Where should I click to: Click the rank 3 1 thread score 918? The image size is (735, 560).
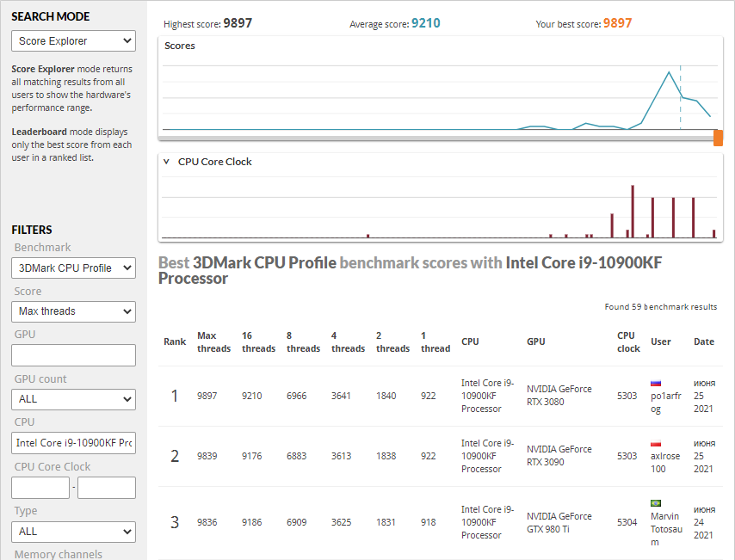pos(428,522)
